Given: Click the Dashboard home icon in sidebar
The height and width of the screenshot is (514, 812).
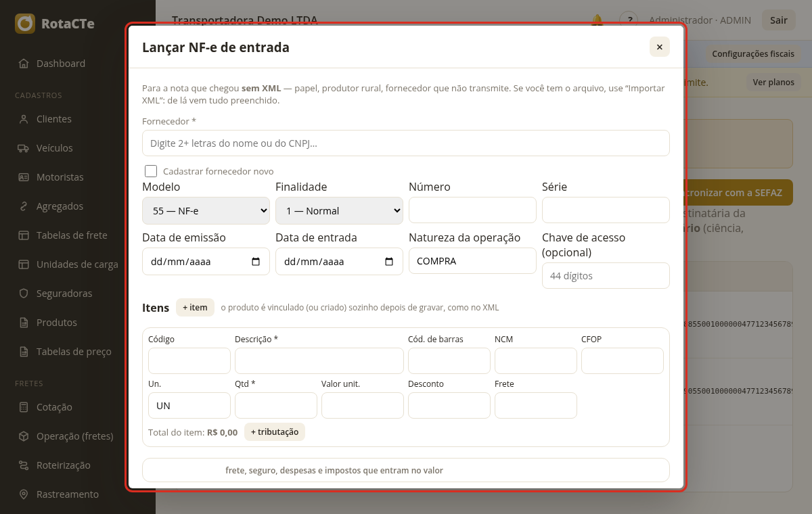Looking at the screenshot, I should [24, 64].
